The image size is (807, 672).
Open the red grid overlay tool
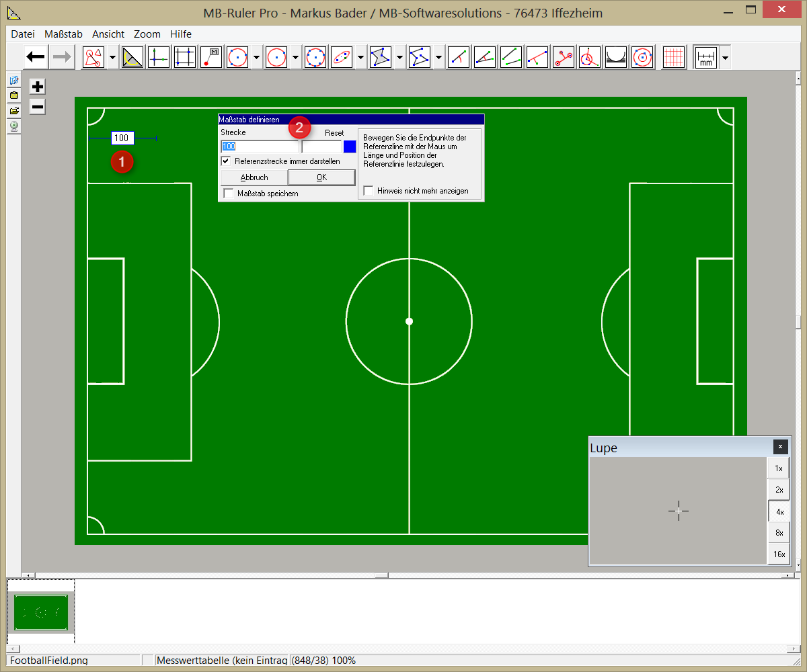tap(673, 58)
